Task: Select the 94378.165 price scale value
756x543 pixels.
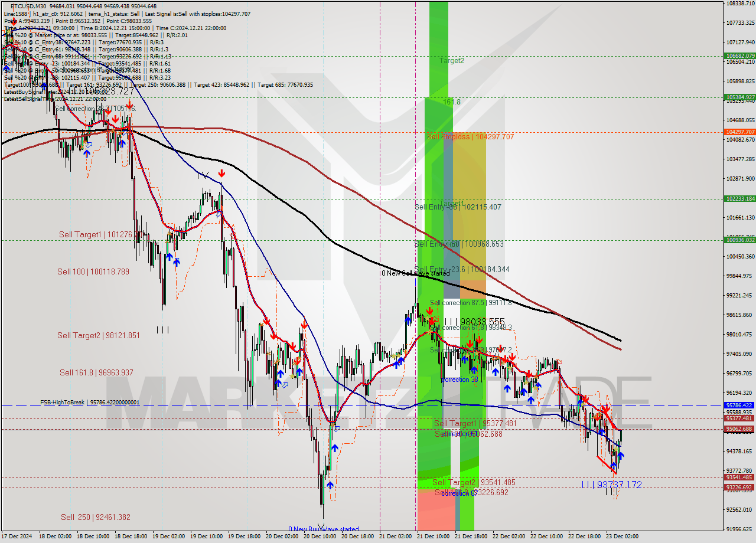Action: coord(739,451)
